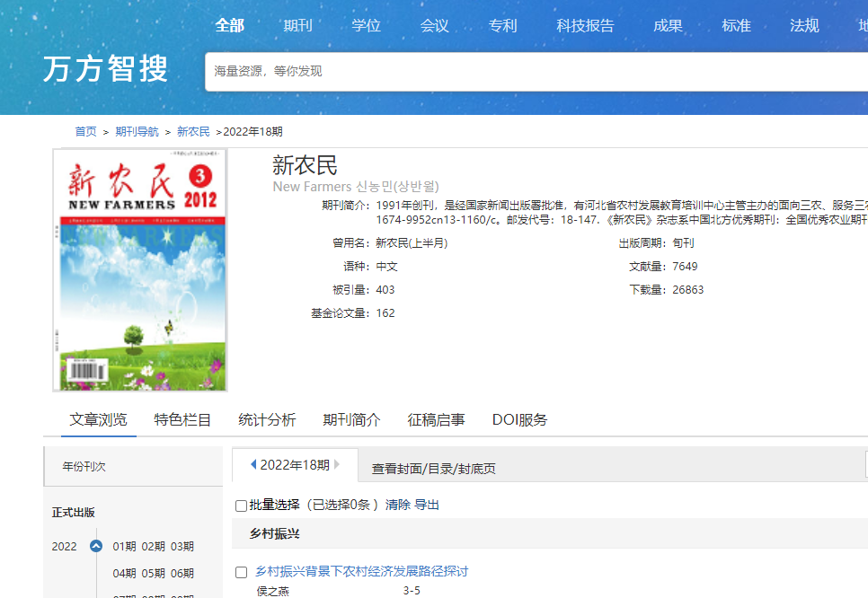868x598 pixels.
Task: Click the 首页 breadcrumb link
Action: pos(85,131)
